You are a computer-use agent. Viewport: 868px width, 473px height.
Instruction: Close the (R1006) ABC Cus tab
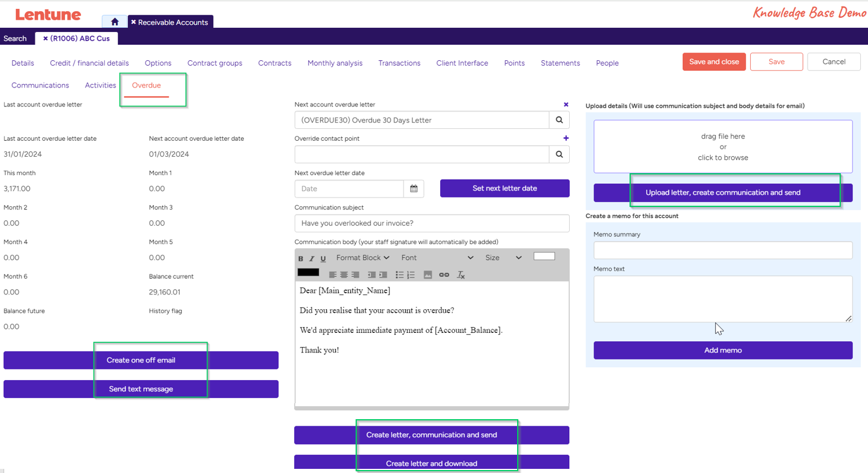pos(46,38)
